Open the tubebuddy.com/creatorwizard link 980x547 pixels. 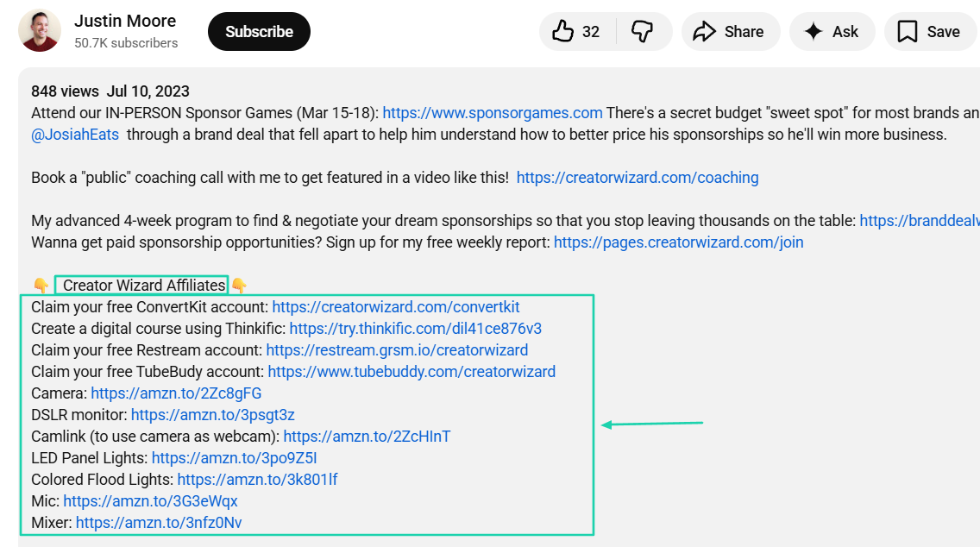click(411, 371)
